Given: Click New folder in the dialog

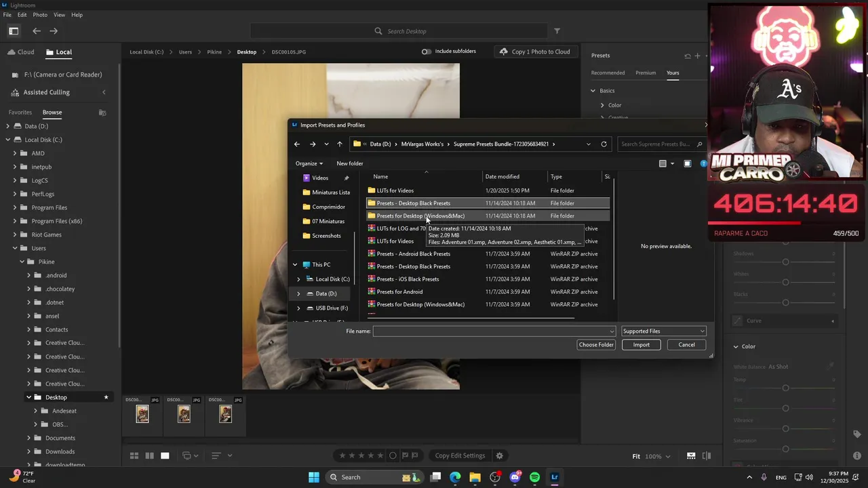Looking at the screenshot, I should click(350, 163).
